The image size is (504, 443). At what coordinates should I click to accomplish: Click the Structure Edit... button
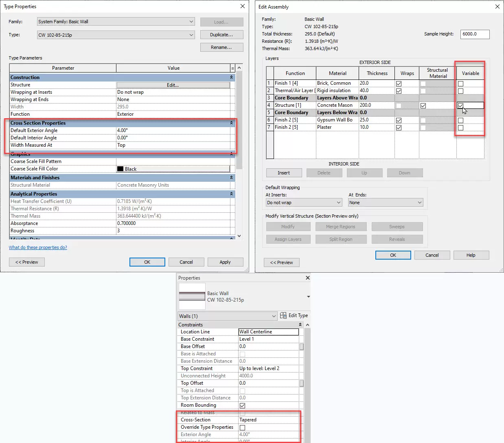click(x=173, y=85)
